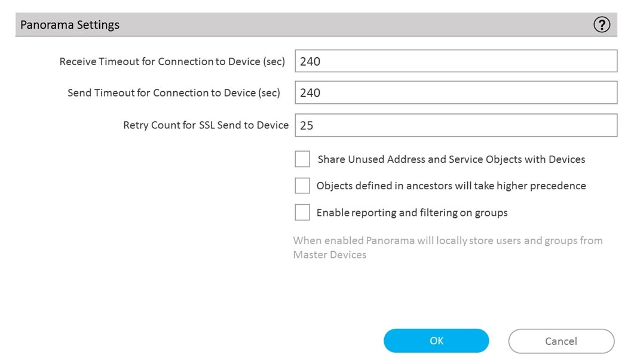Select the Retry Count for SSL Send field
628x364 pixels.
click(456, 125)
